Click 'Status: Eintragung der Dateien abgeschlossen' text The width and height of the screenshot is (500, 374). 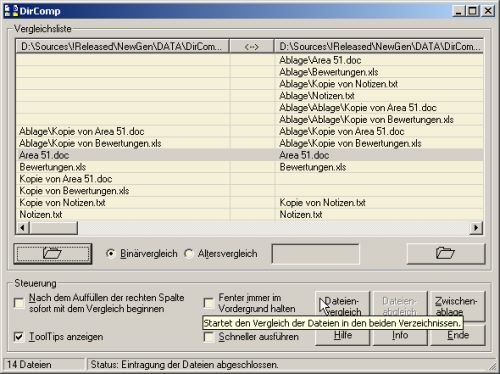pyautogui.click(x=184, y=365)
